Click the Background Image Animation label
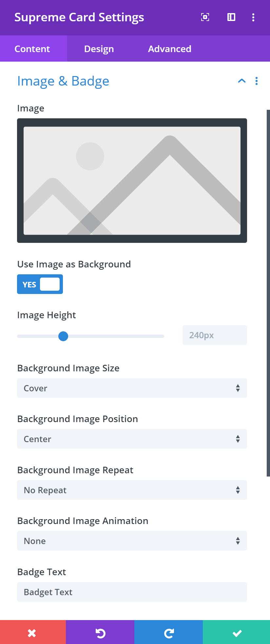The width and height of the screenshot is (270, 644). [x=83, y=521]
